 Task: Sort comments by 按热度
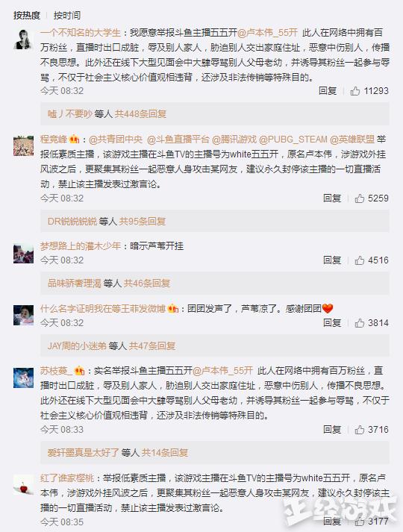click(x=27, y=15)
